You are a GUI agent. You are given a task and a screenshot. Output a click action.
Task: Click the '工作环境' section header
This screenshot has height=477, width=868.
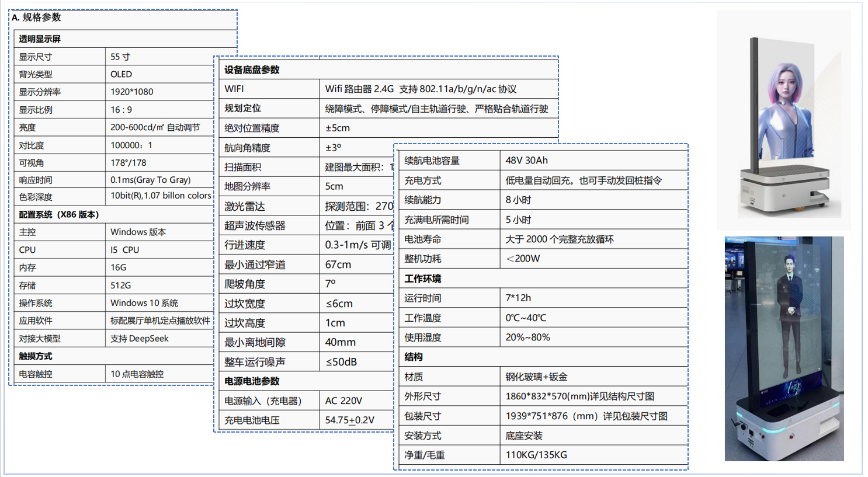coord(423,279)
